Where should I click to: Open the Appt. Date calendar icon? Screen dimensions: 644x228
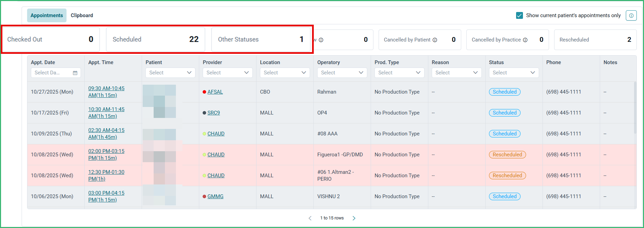[75, 73]
